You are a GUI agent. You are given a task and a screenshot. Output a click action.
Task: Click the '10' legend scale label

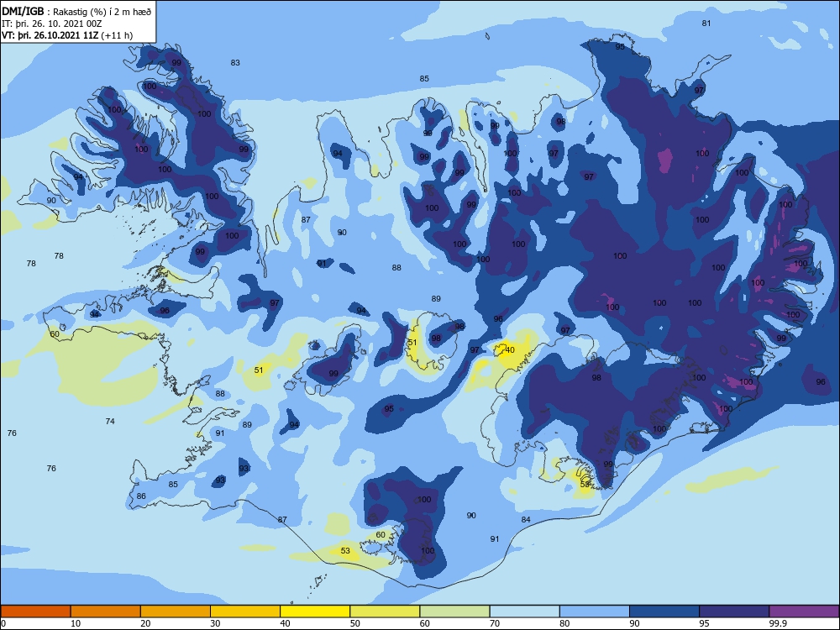coord(76,623)
